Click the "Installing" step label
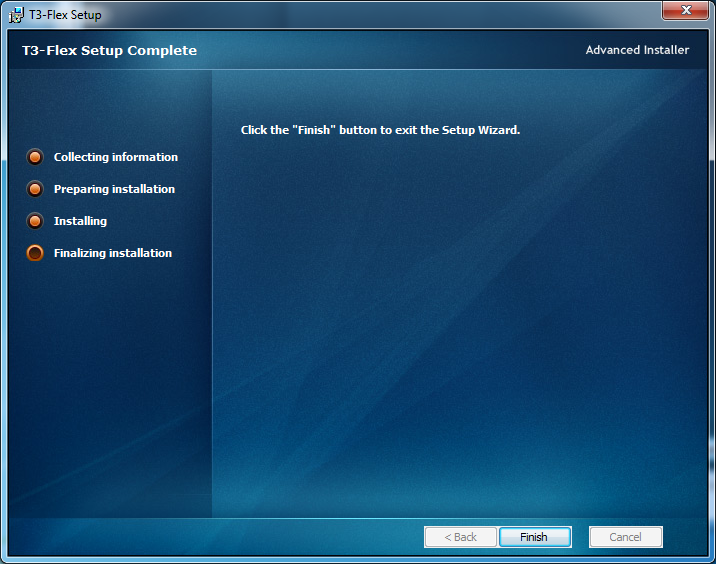Screen dimensions: 716x564 80,221
